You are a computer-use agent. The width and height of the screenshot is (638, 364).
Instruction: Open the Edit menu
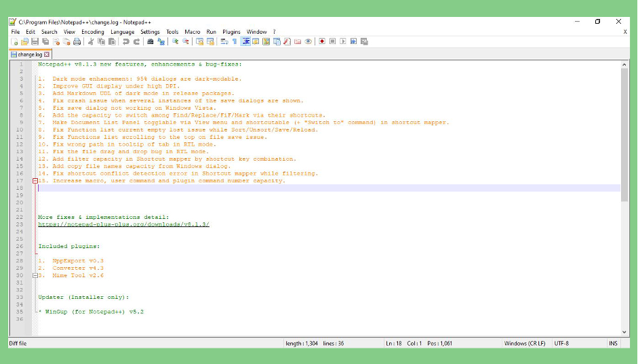pos(31,32)
